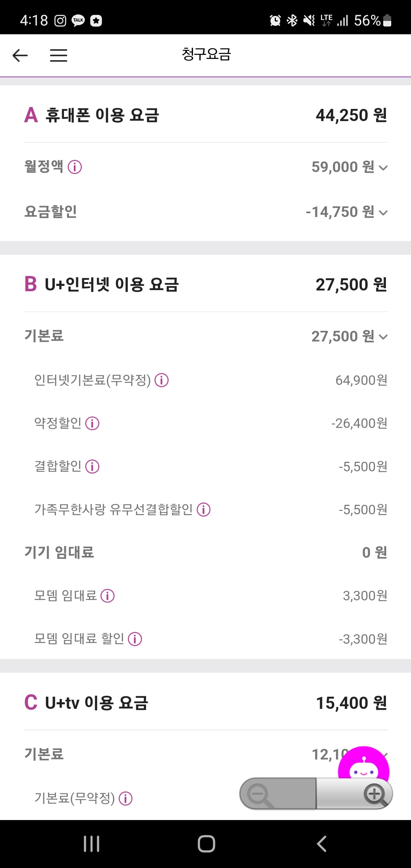411x868 pixels.
Task: Show info for 모뎀 임대료 할인
Action: point(135,639)
